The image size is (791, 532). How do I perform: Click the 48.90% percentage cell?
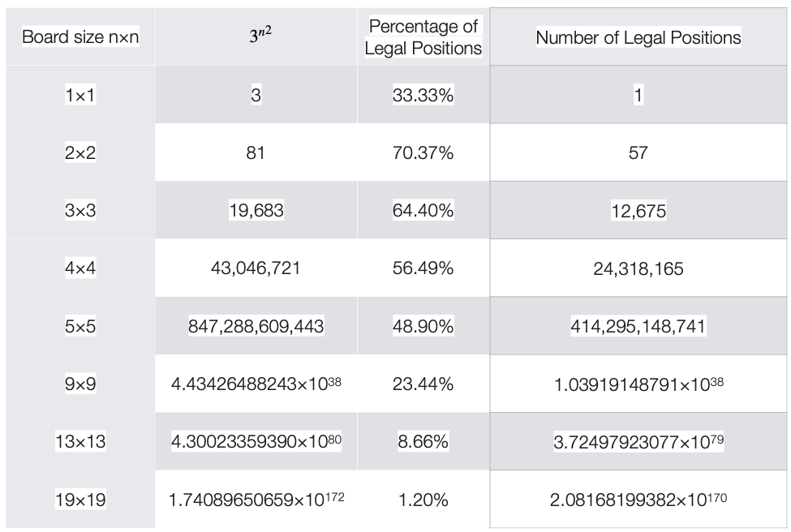tap(423, 326)
